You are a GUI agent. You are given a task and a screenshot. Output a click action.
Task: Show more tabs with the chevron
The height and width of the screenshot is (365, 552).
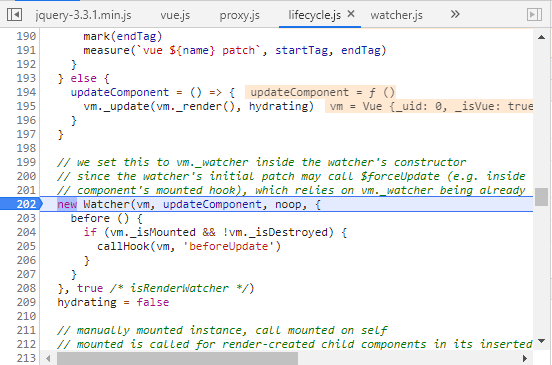tap(455, 14)
